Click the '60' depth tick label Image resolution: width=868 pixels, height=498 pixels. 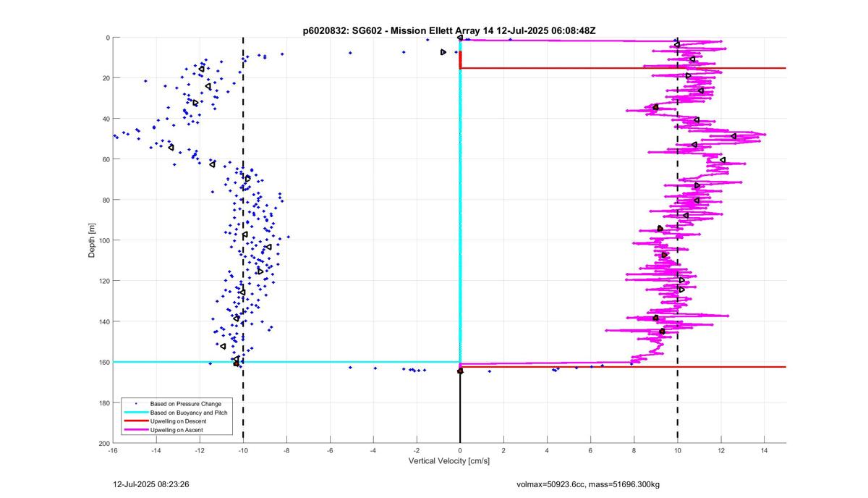[x=105, y=159]
